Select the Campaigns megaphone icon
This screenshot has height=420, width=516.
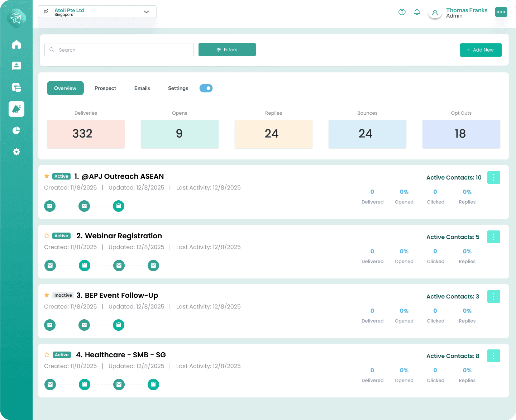tap(16, 109)
